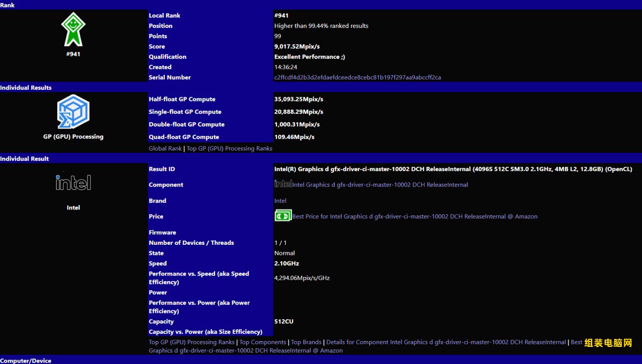Open Details for Component Intel Graphics link

pyautogui.click(x=446, y=342)
